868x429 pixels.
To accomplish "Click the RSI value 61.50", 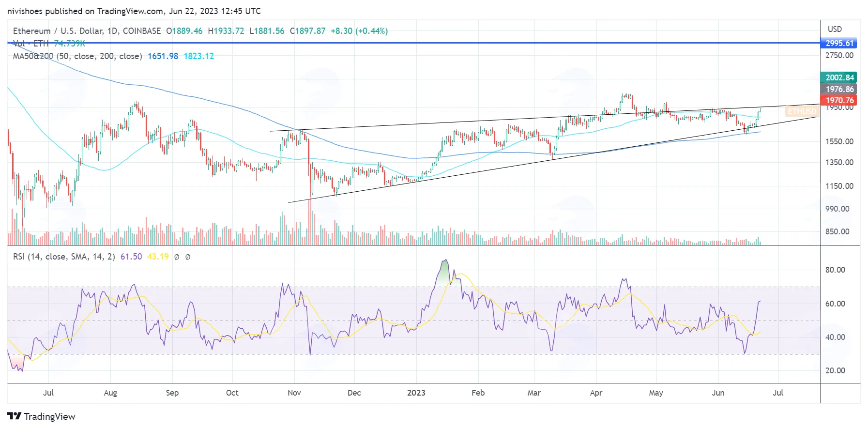I will click(131, 257).
